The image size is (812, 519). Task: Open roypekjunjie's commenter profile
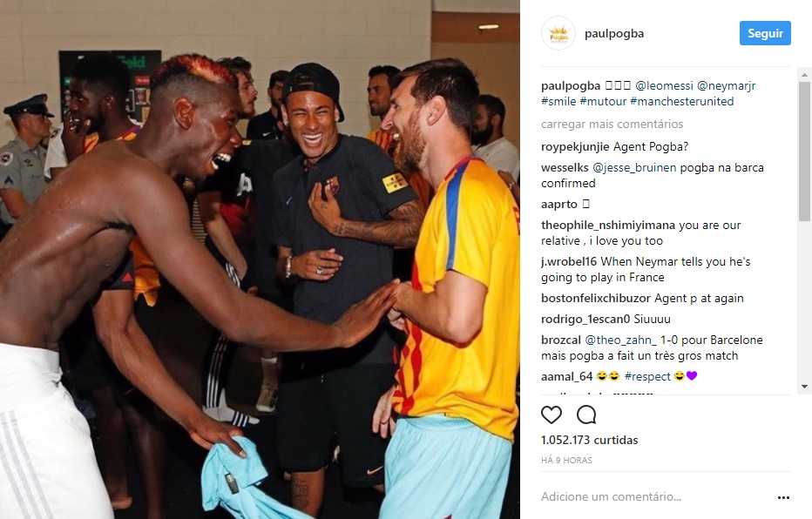point(575,147)
